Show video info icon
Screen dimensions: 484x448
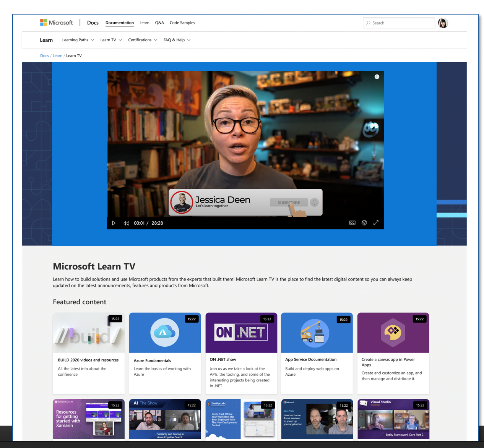(377, 77)
